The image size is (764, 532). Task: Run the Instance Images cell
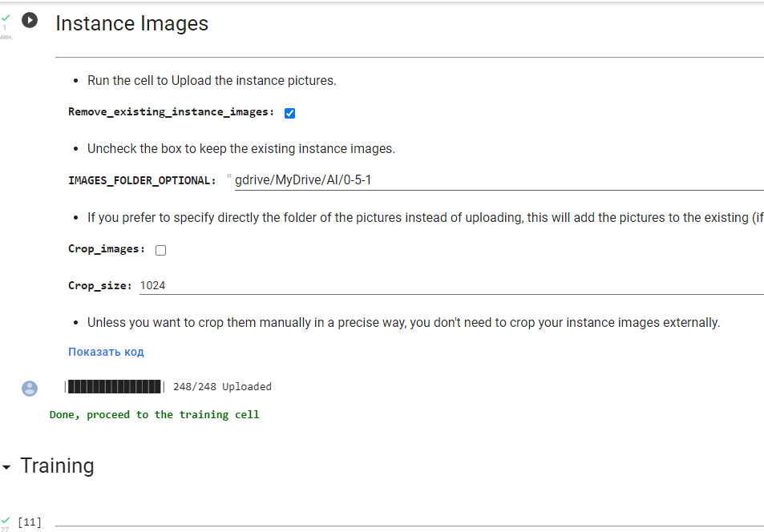pos(30,21)
